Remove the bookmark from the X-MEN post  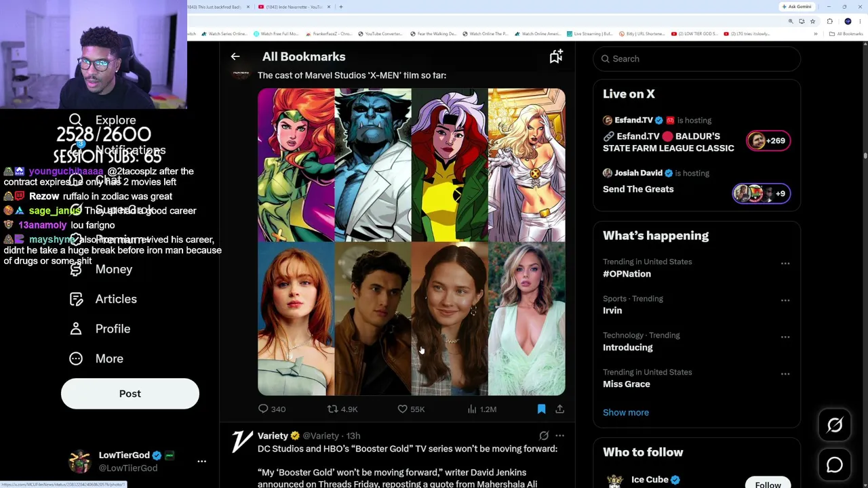pyautogui.click(x=541, y=409)
